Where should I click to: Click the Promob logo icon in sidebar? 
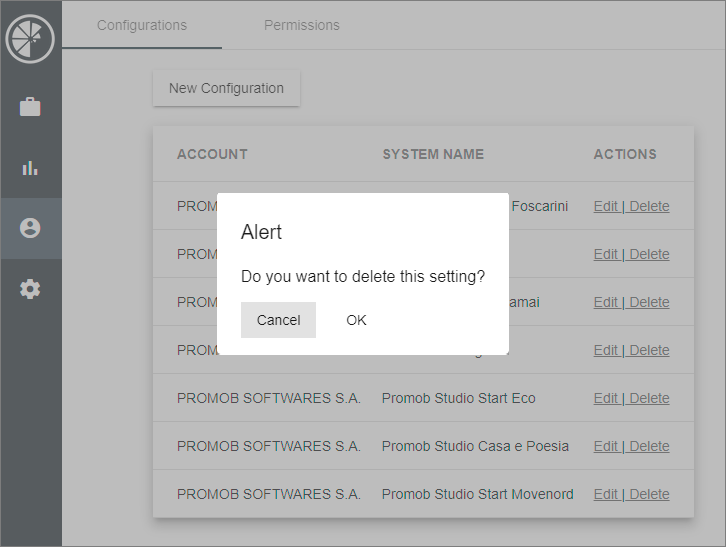click(x=30, y=39)
